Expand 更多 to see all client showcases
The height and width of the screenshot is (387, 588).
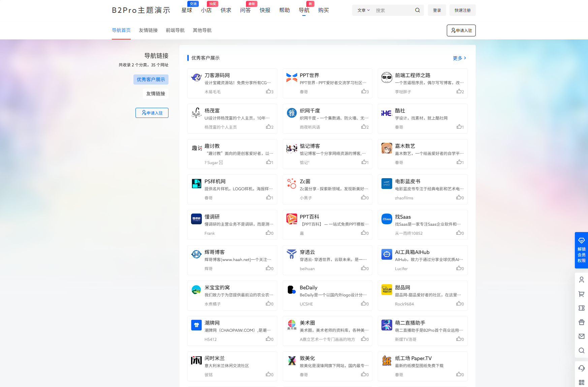(459, 58)
